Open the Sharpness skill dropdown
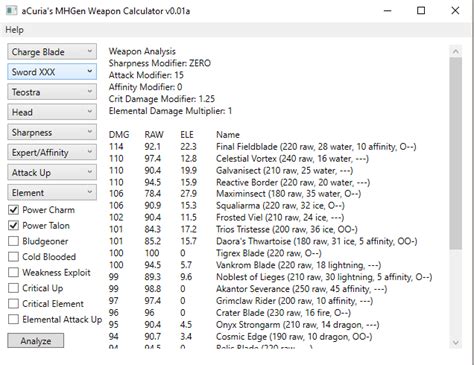The width and height of the screenshot is (474, 365). click(x=52, y=132)
